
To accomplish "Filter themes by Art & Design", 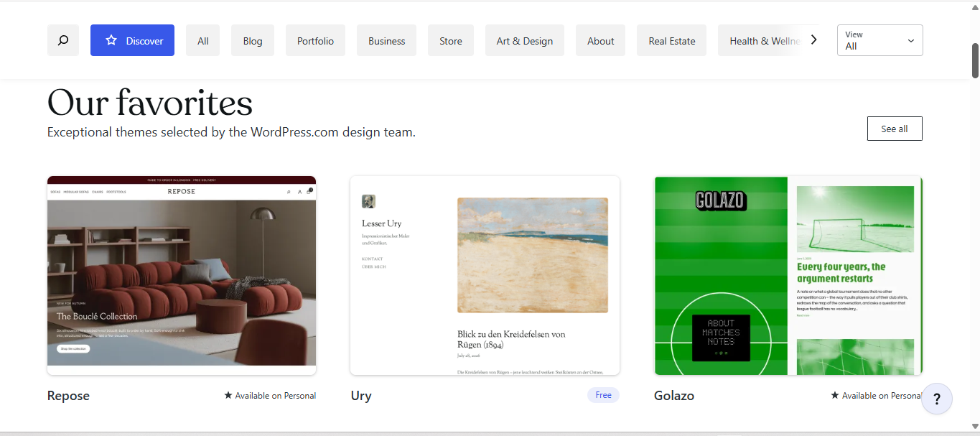I will [525, 40].
